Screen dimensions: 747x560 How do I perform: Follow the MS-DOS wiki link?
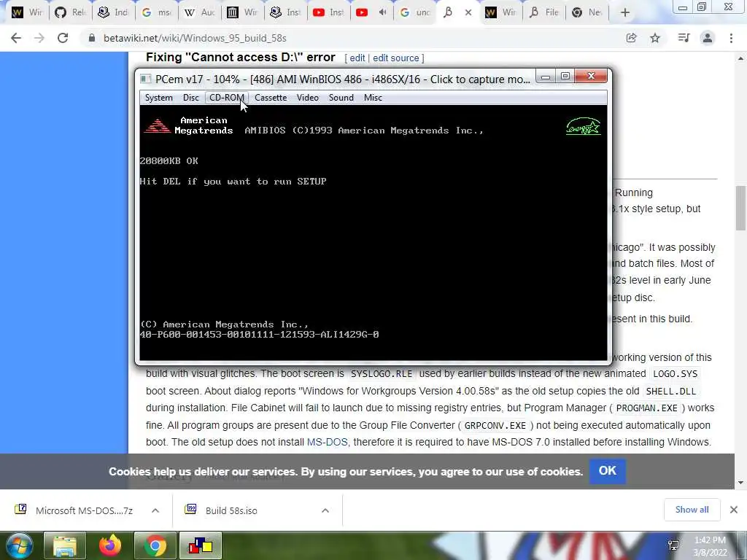tap(328, 442)
